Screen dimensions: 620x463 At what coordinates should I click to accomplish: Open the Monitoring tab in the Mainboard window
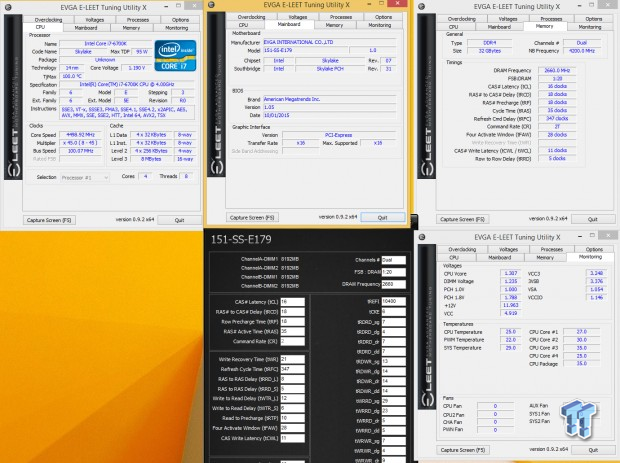pyautogui.click(x=380, y=25)
